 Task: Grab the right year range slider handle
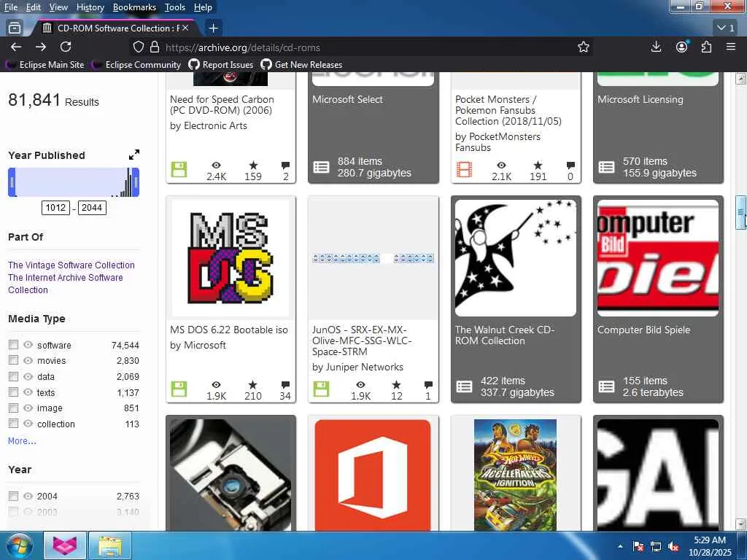136,182
